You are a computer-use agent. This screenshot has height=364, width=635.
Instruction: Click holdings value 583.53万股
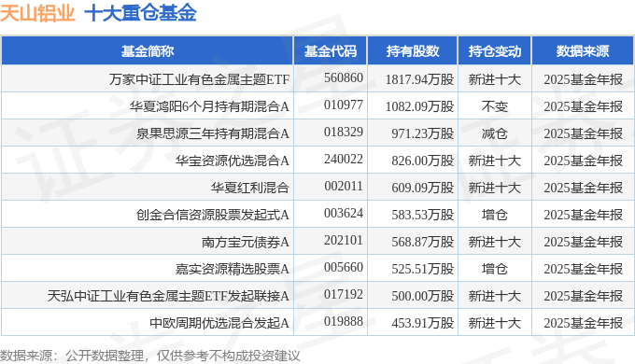[422, 215]
